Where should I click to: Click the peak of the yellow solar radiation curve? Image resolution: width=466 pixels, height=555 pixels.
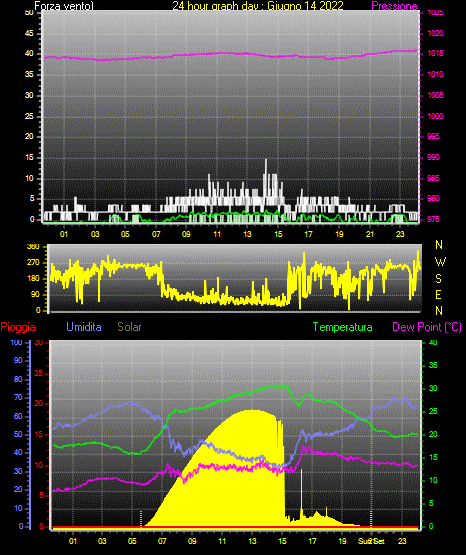[252, 411]
